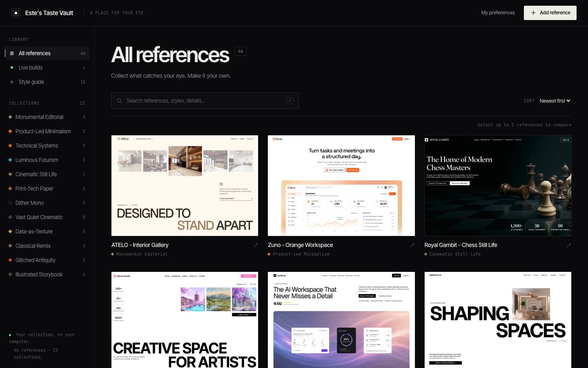
Task: Select the Glitched Antiquity collection
Action: coord(47,260)
